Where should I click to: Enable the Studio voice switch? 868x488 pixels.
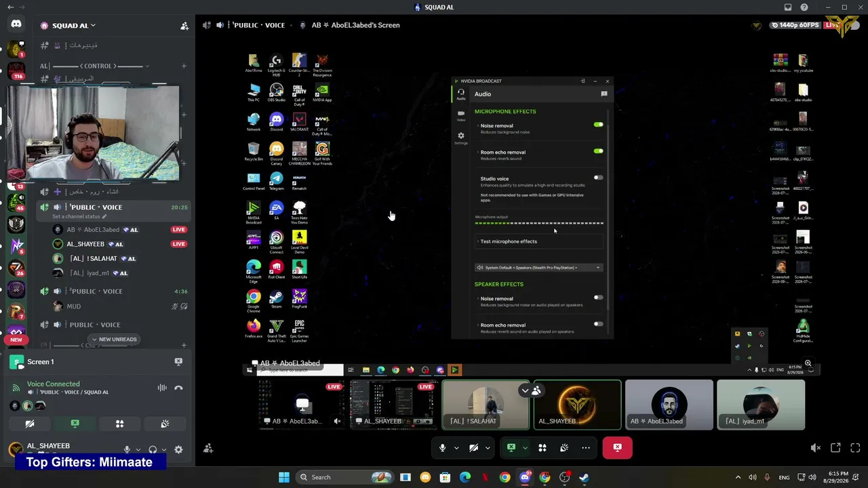click(x=598, y=178)
